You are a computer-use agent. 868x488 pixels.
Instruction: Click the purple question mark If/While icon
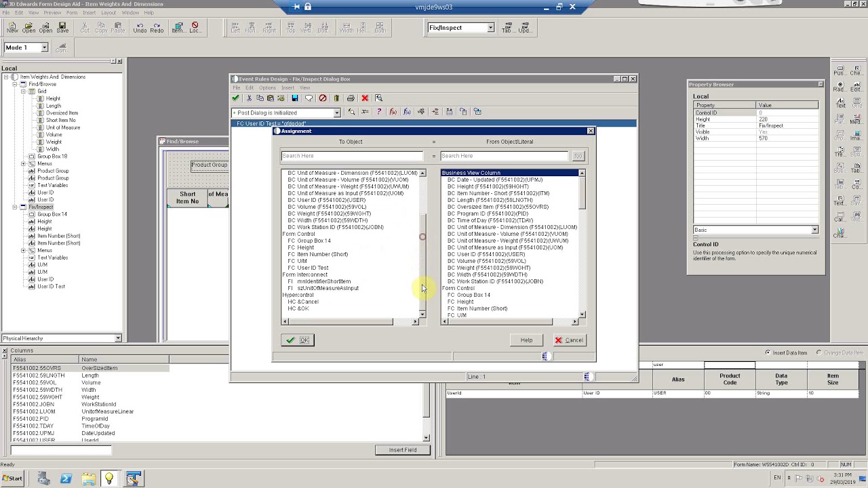[379, 112]
